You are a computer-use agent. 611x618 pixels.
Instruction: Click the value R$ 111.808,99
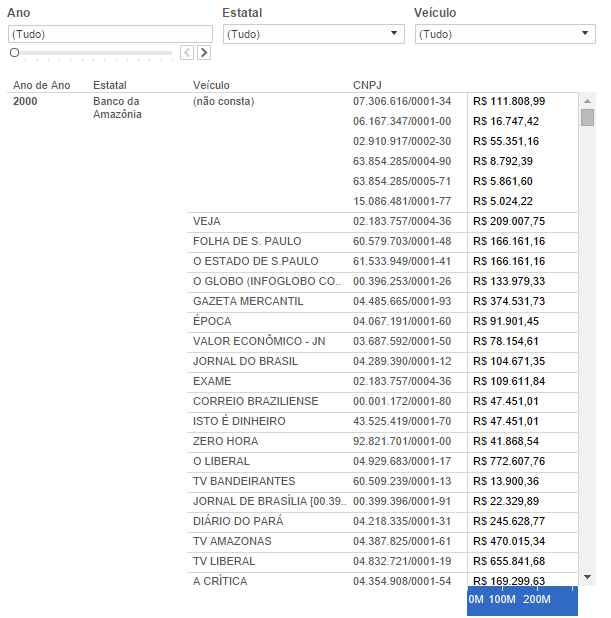[509, 101]
